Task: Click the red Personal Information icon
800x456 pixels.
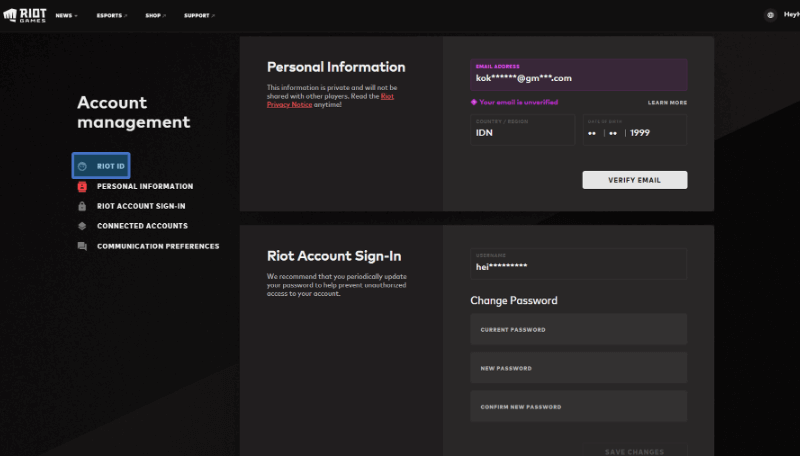Action: [82, 187]
